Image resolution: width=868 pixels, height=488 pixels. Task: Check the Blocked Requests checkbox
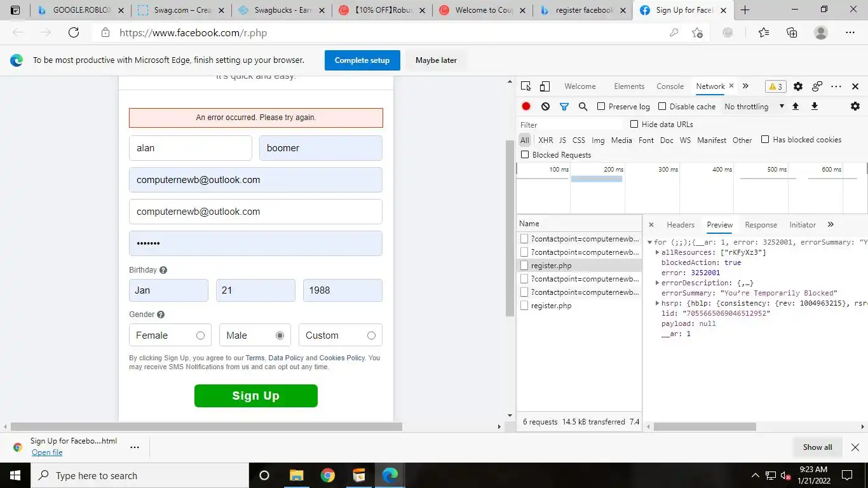[525, 154]
